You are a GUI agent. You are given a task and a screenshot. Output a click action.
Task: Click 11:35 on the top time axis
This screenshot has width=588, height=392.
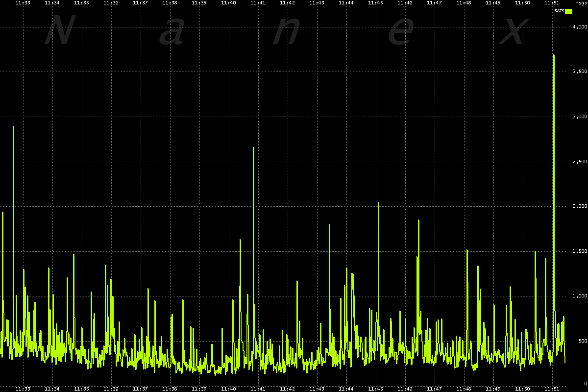click(81, 3)
